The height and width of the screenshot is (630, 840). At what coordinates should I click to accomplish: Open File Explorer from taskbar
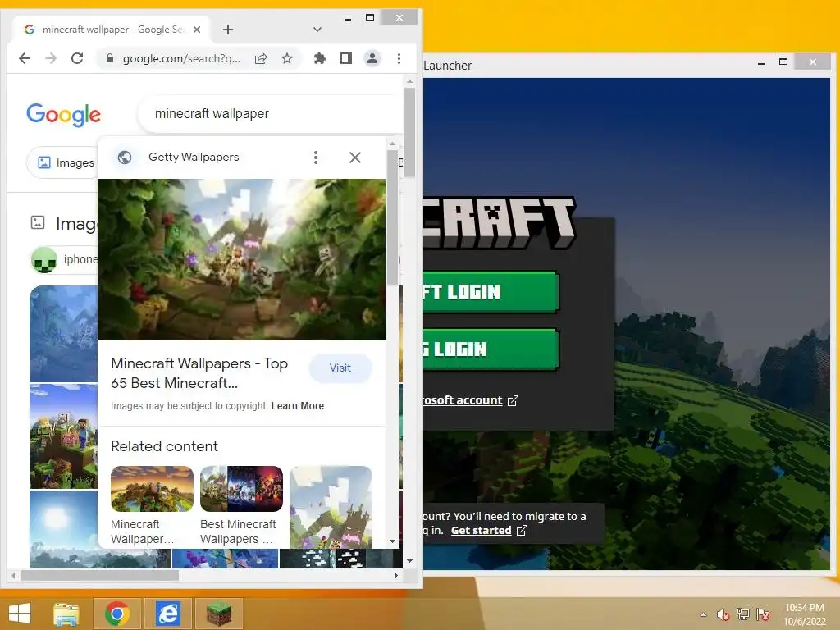coord(66,614)
